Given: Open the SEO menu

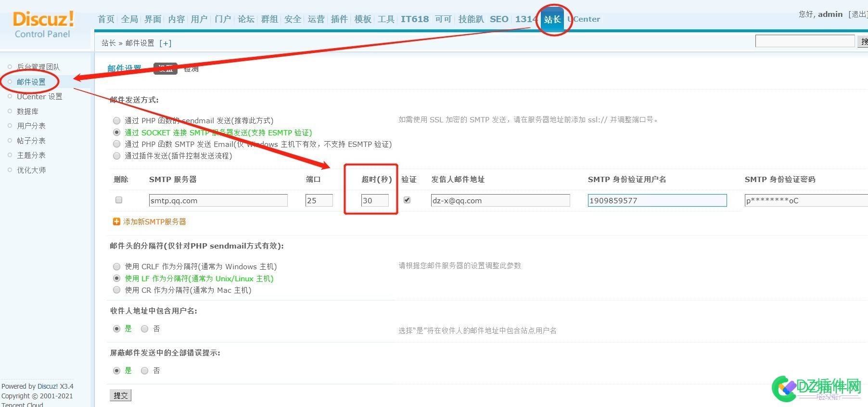Looking at the screenshot, I should (x=499, y=19).
